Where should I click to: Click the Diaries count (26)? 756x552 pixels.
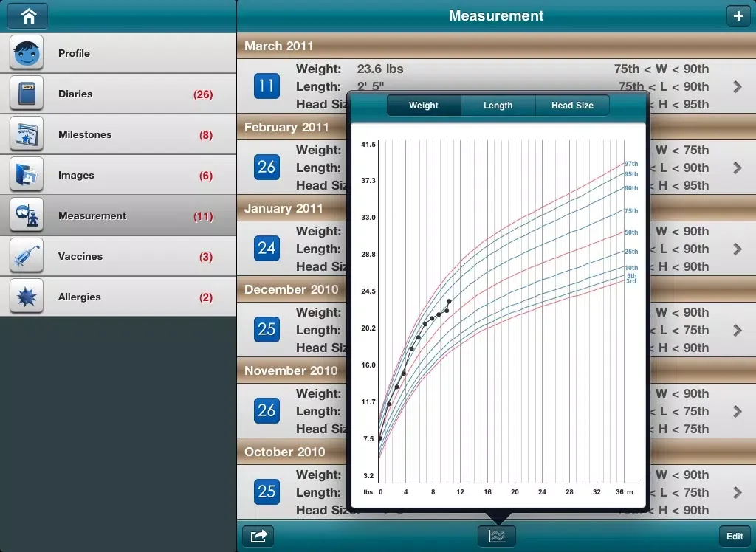pyautogui.click(x=203, y=94)
